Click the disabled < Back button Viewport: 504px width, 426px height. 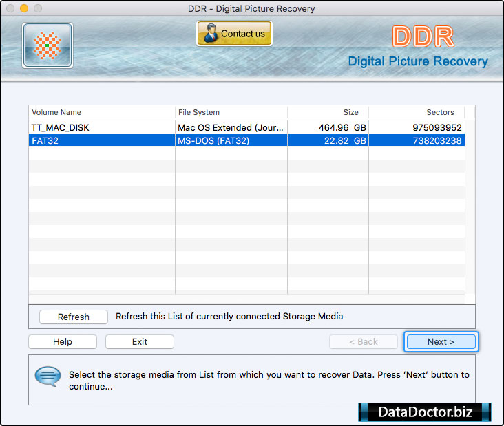(x=364, y=341)
